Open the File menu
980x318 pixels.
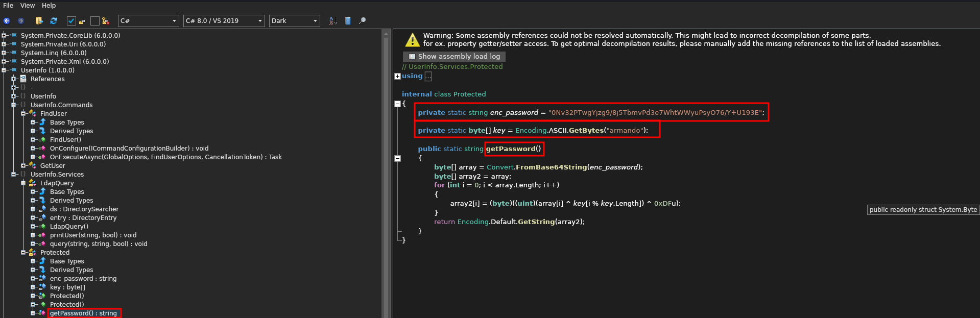tap(8, 6)
